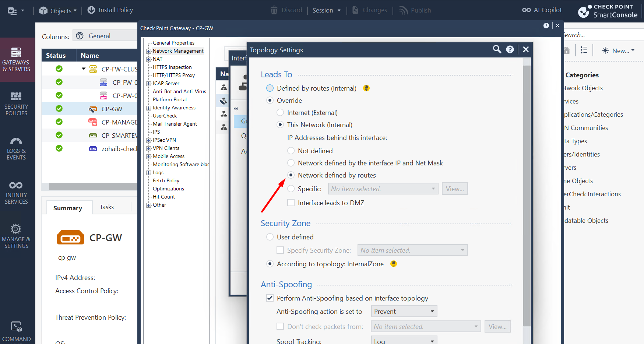Open Infinity Services view
The height and width of the screenshot is (344, 644).
[17, 192]
